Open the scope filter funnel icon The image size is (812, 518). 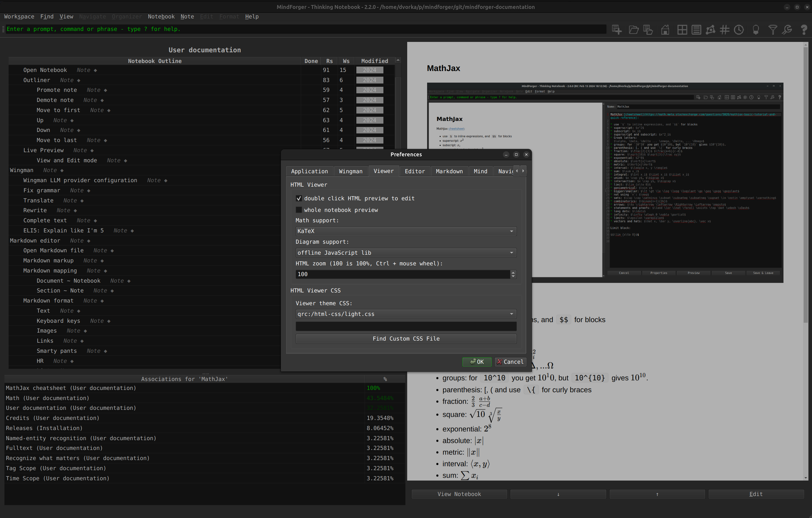772,30
